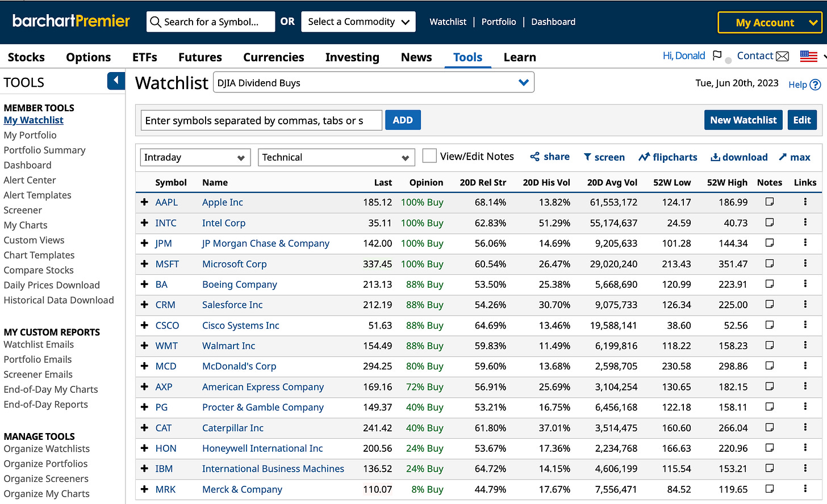Image resolution: width=827 pixels, height=504 pixels.
Task: Open notes icon for AAPL row
Action: point(770,202)
